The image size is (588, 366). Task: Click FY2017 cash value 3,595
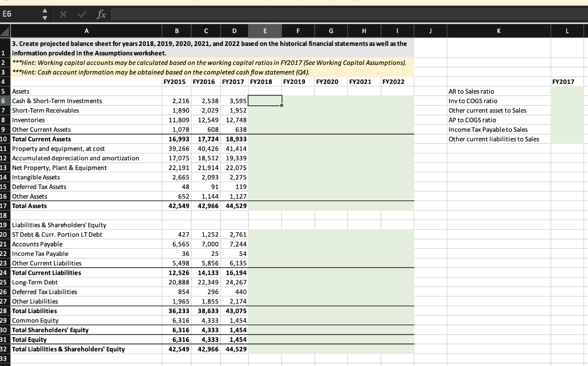tap(238, 101)
